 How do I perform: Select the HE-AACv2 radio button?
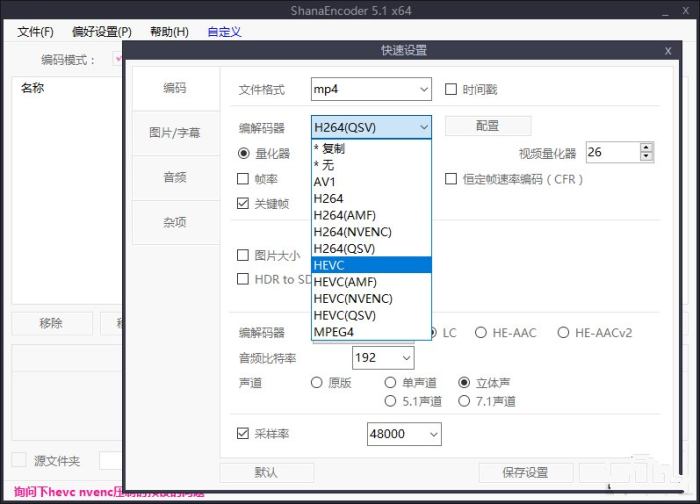563,333
